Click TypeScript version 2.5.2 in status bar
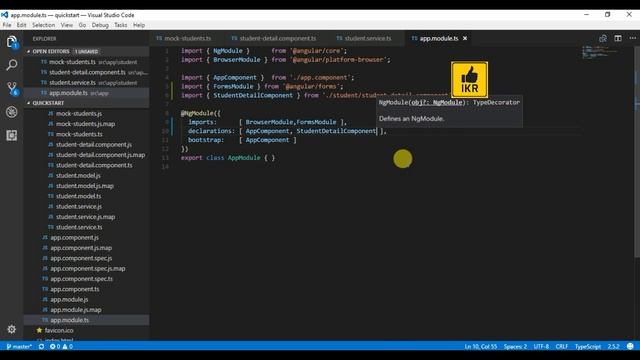Screen dimensions: 640x360 pos(613,347)
